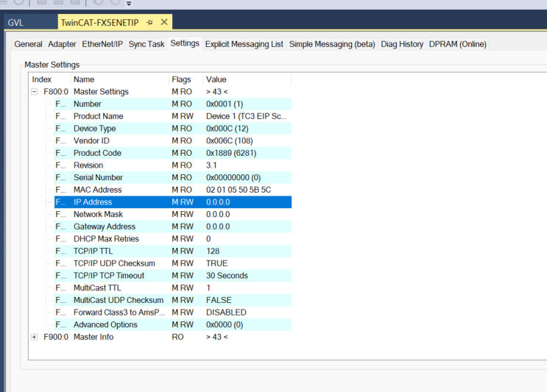The height and width of the screenshot is (392, 547).
Task: Click the Name column header
Action: (x=84, y=79)
